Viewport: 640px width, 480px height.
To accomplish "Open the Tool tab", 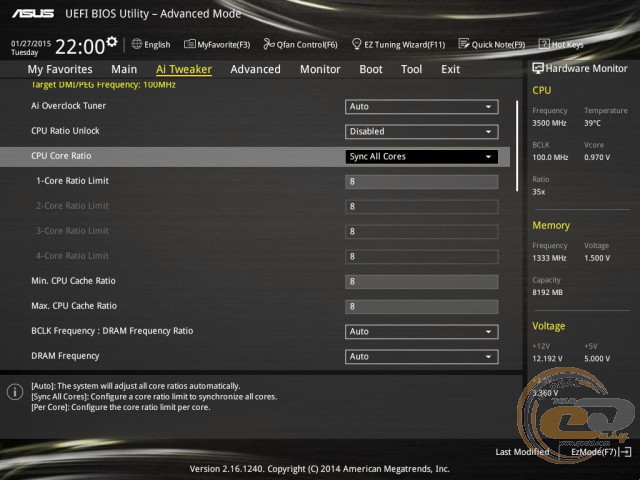I will pyautogui.click(x=411, y=69).
